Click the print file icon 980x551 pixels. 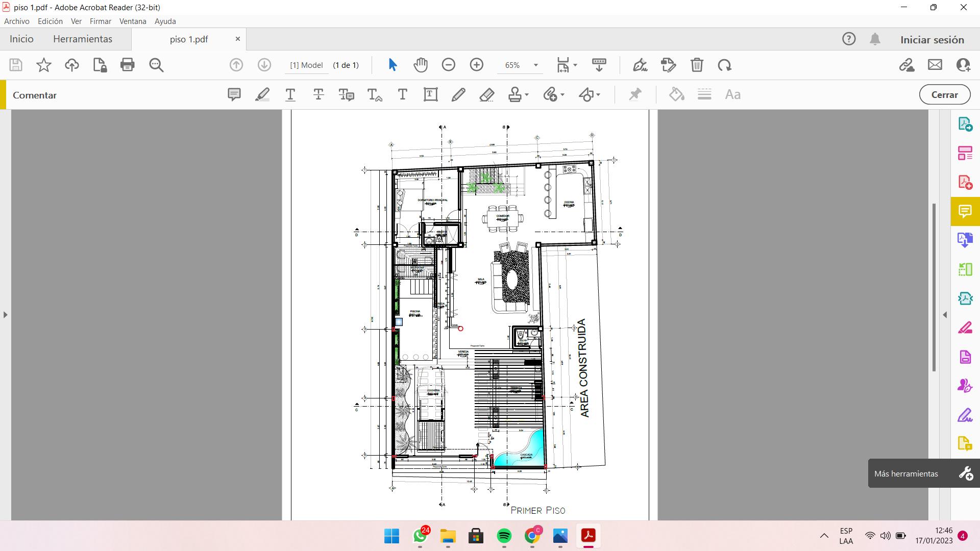(127, 65)
